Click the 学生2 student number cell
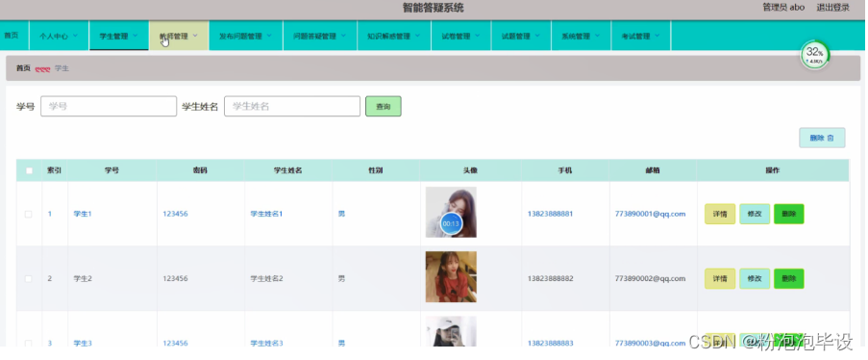Image resolution: width=868 pixels, height=360 pixels. click(83, 279)
